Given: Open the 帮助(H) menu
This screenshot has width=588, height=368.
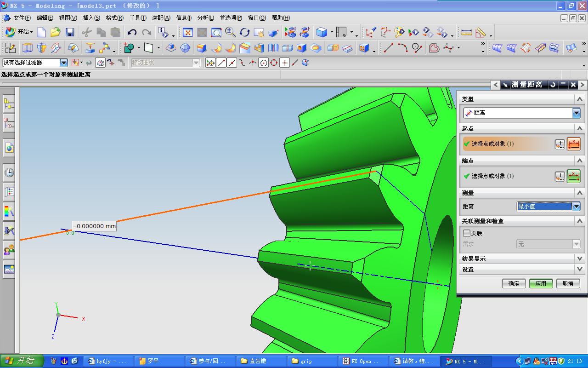Looking at the screenshot, I should point(281,18).
